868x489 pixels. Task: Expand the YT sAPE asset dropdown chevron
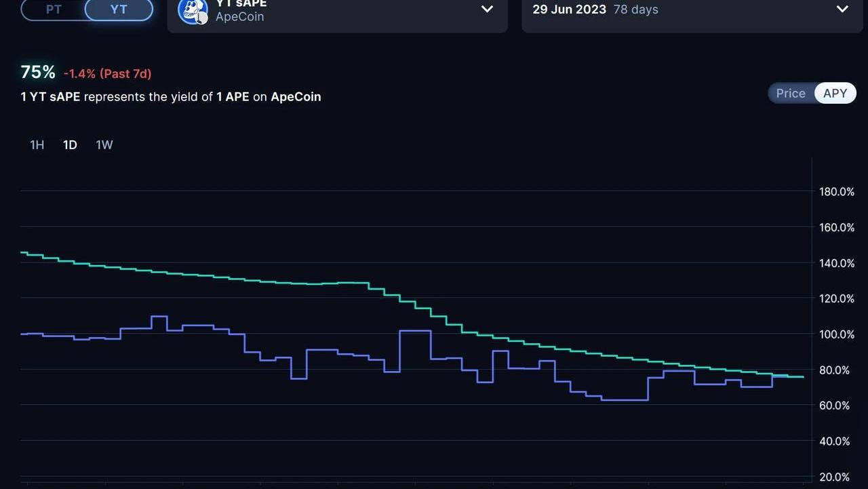[x=487, y=9]
